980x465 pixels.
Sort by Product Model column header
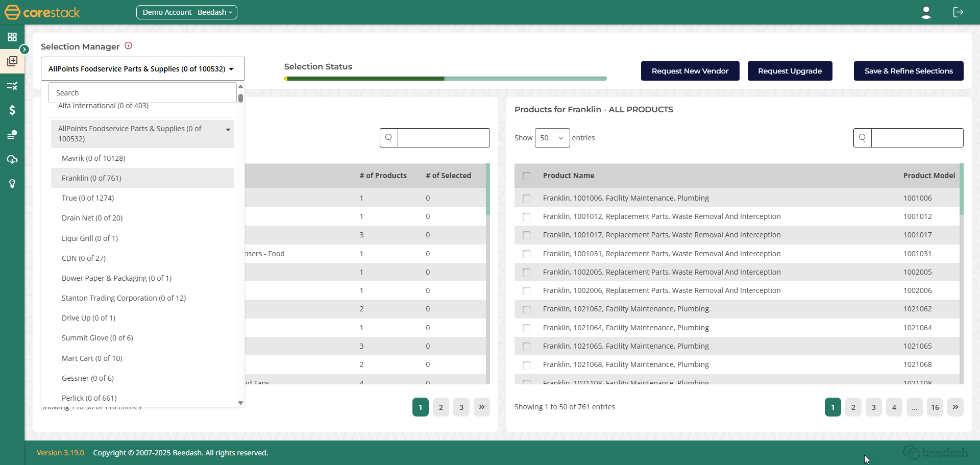point(929,176)
